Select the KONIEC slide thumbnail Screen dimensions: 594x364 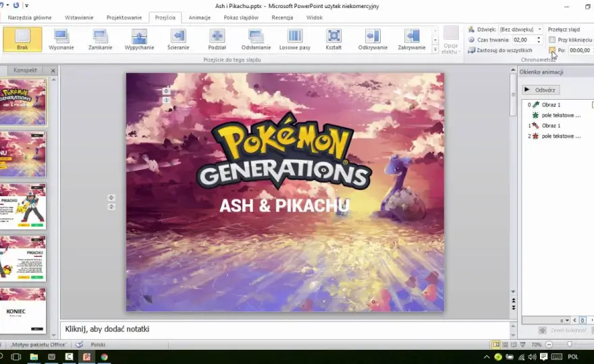pyautogui.click(x=23, y=311)
